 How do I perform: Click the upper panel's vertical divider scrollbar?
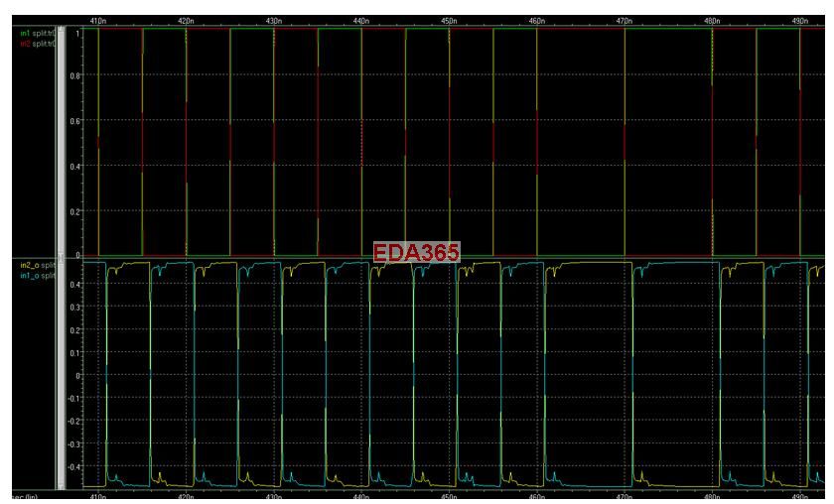pyautogui.click(x=62, y=141)
